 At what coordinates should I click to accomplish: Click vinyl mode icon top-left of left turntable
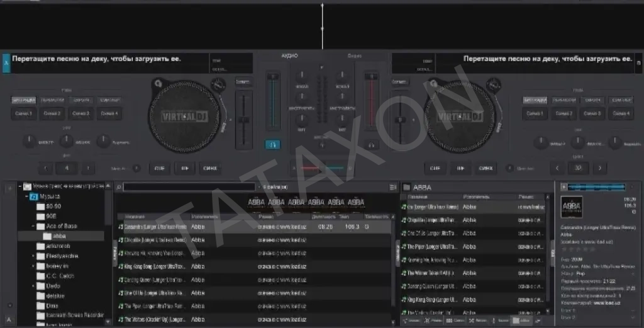(158, 84)
